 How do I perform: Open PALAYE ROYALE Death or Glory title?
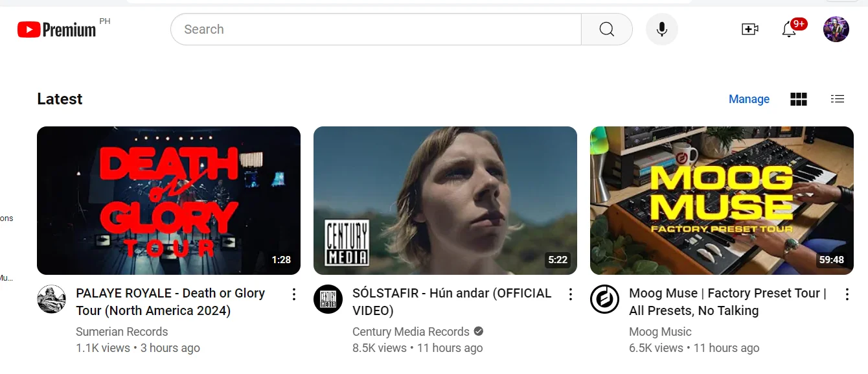tap(170, 301)
